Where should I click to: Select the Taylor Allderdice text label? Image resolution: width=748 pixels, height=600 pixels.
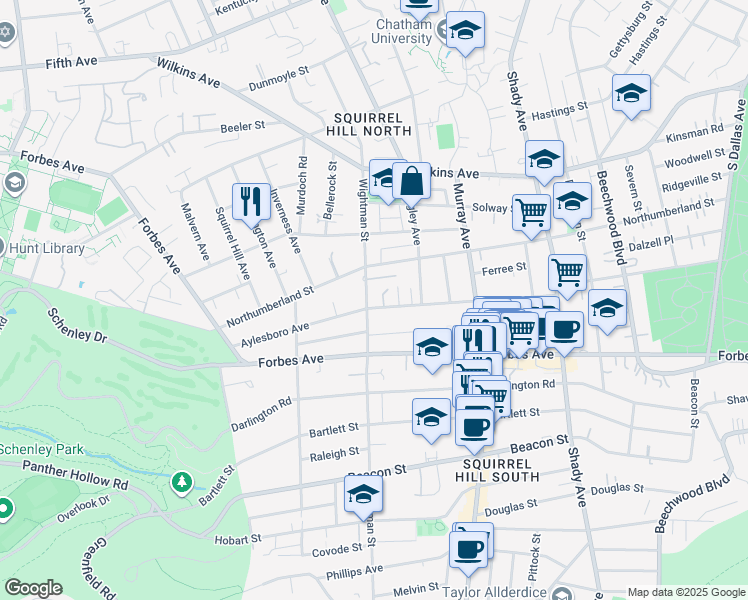click(x=494, y=593)
